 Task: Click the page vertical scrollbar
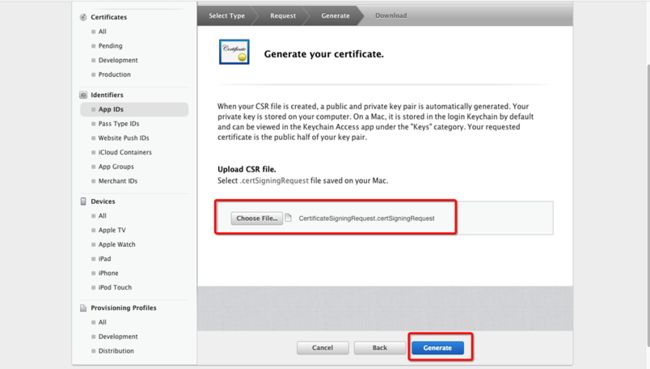[x=648, y=205]
